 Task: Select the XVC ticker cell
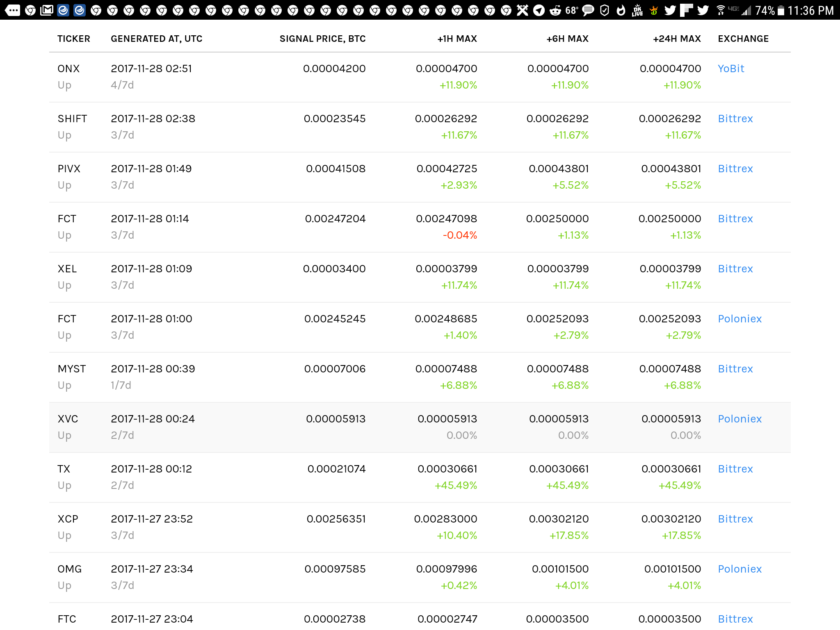(68, 419)
